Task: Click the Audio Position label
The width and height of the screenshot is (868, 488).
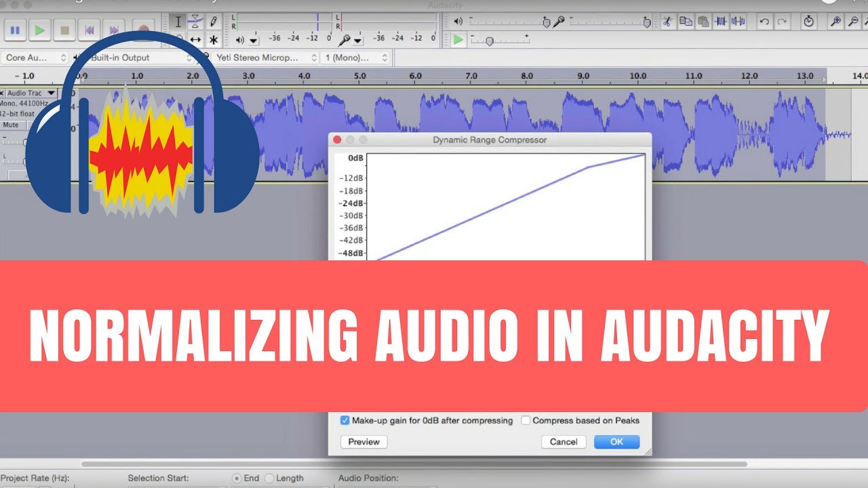Action: (x=368, y=478)
